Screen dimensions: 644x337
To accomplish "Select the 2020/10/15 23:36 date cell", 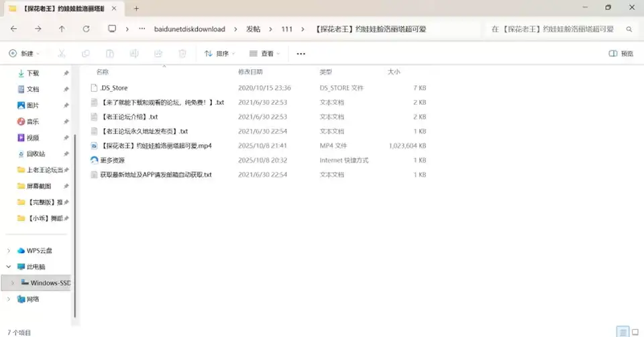I will (x=264, y=88).
